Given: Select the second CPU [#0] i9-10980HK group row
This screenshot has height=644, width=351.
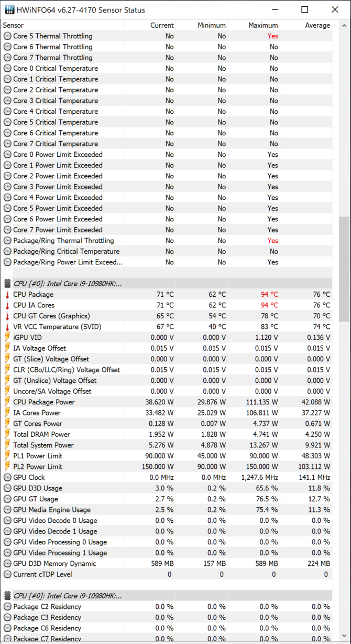Looking at the screenshot, I should tap(167, 596).
